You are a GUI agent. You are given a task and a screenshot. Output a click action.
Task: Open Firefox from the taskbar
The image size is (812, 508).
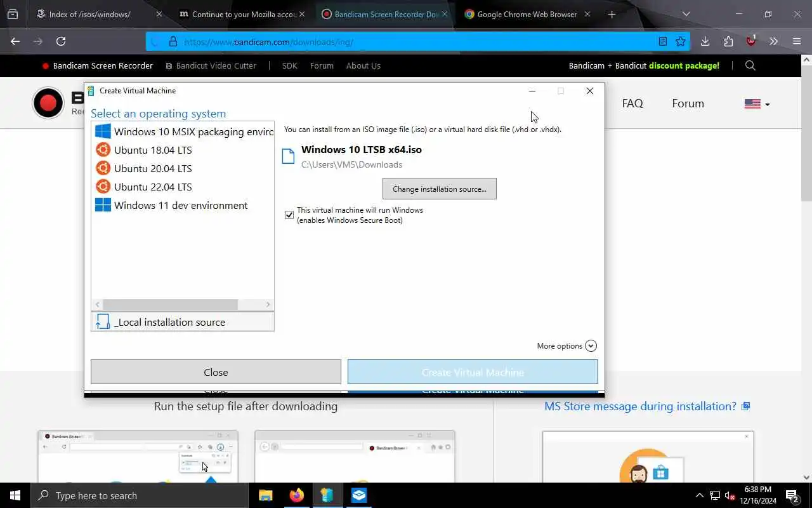click(x=296, y=495)
